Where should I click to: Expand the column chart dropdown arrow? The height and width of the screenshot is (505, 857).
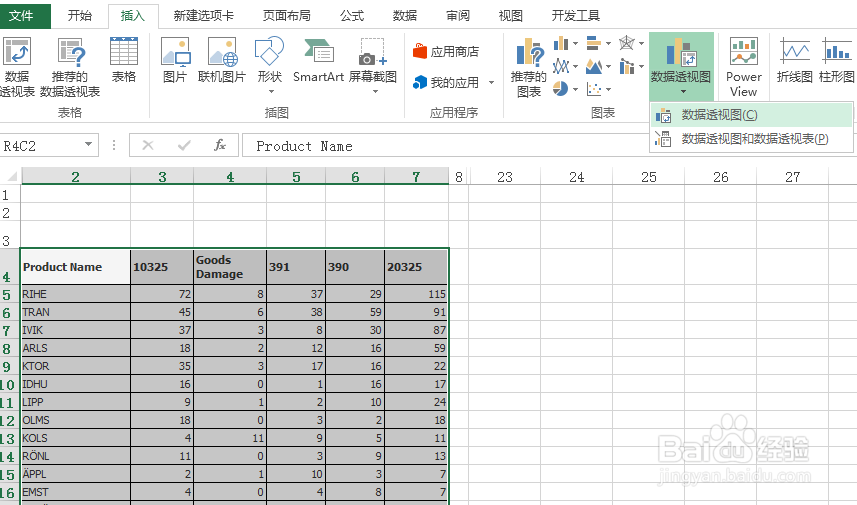tap(576, 43)
